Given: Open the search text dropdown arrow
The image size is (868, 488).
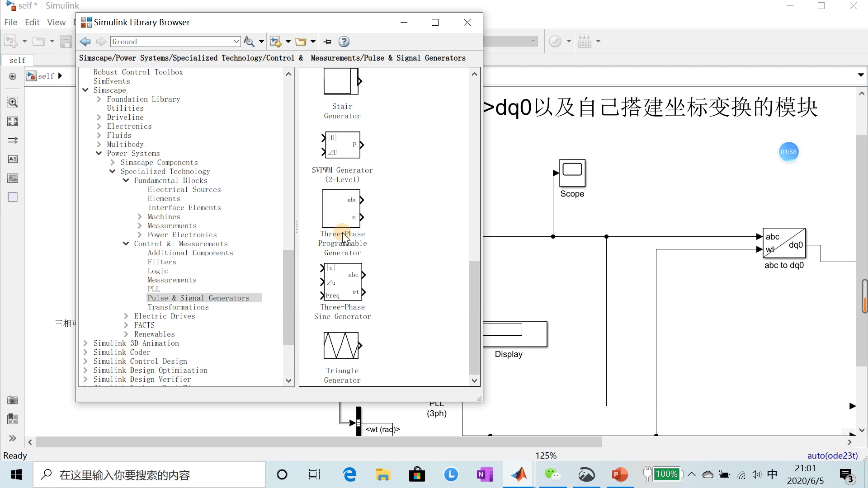Looking at the screenshot, I should (236, 42).
